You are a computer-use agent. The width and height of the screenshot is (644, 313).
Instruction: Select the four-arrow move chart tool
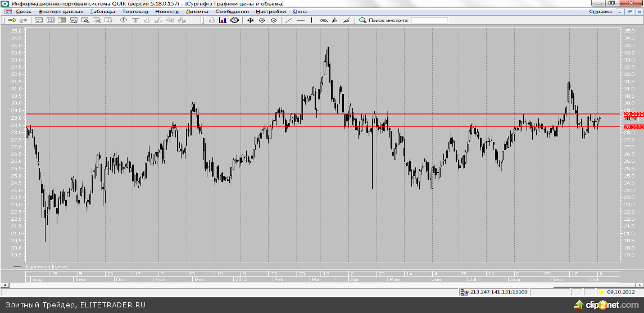[x=251, y=20]
